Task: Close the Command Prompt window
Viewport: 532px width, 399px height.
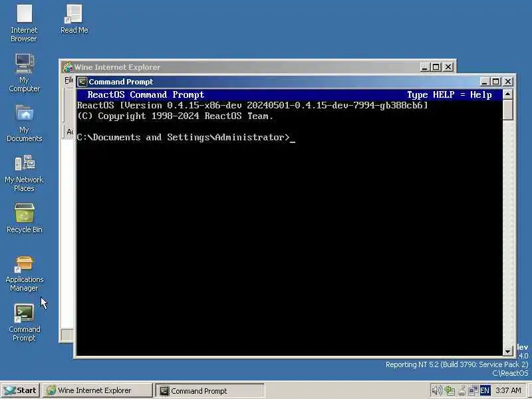Action: coord(508,82)
